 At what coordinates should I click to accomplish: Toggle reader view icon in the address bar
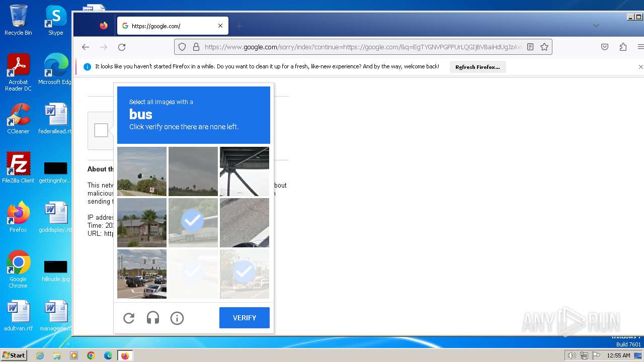tap(530, 47)
